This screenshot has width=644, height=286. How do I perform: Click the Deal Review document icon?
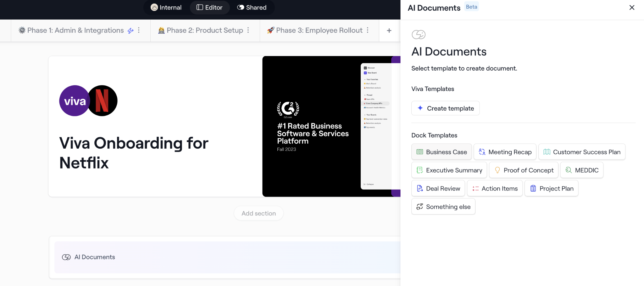pos(420,188)
